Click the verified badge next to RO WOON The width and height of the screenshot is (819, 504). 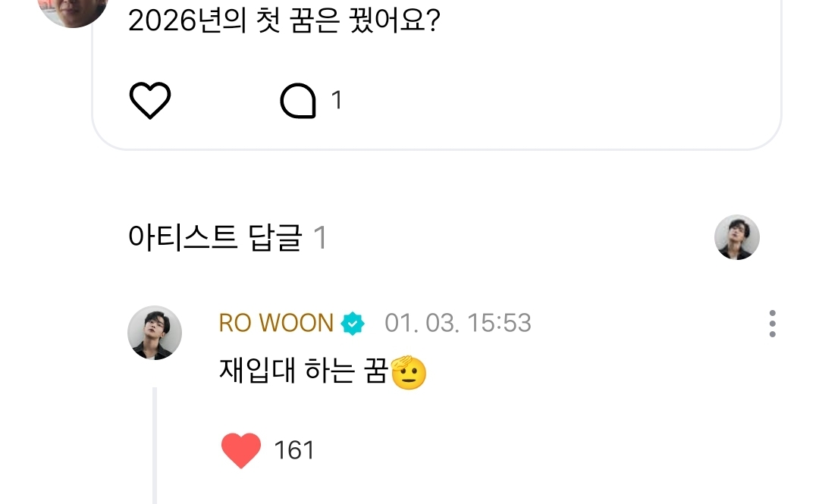[x=353, y=324]
